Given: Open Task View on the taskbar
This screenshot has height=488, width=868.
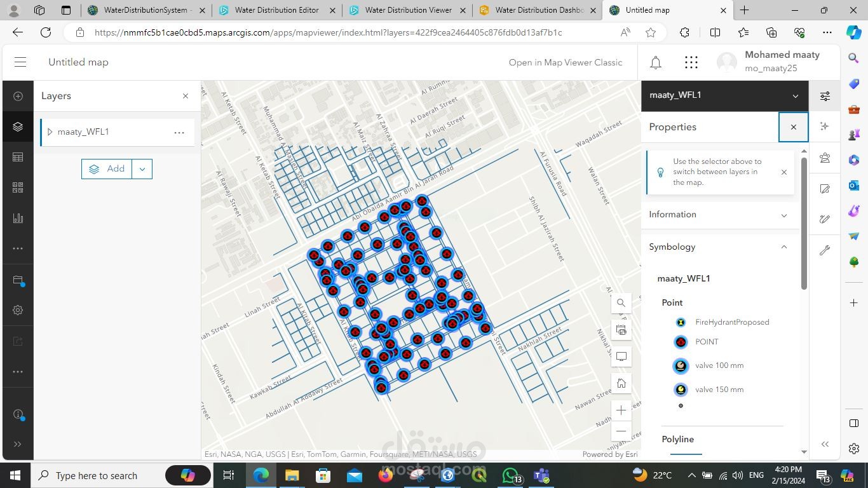Looking at the screenshot, I should click(229, 475).
